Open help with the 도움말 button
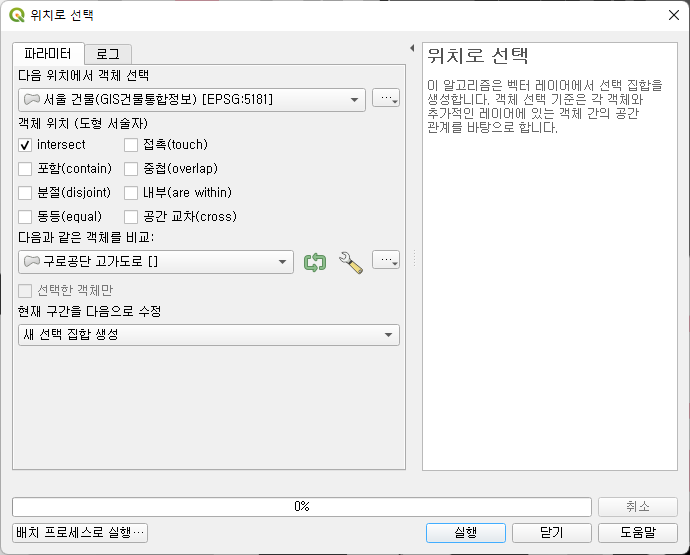The width and height of the screenshot is (690, 555). click(638, 533)
